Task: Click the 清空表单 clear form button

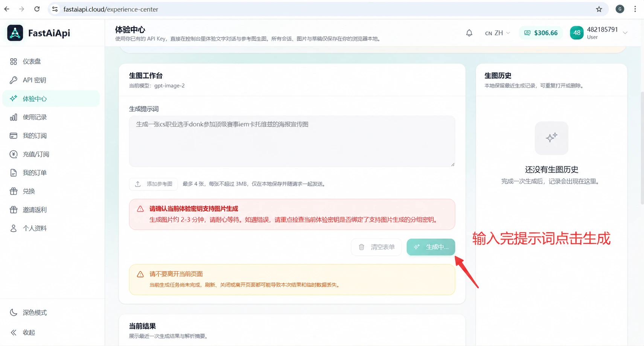Action: 376,247
